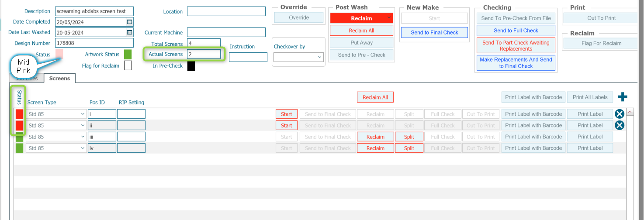Click Reclaim All in Post Wash panel
Image resolution: width=644 pixels, height=220 pixels.
[x=361, y=31]
